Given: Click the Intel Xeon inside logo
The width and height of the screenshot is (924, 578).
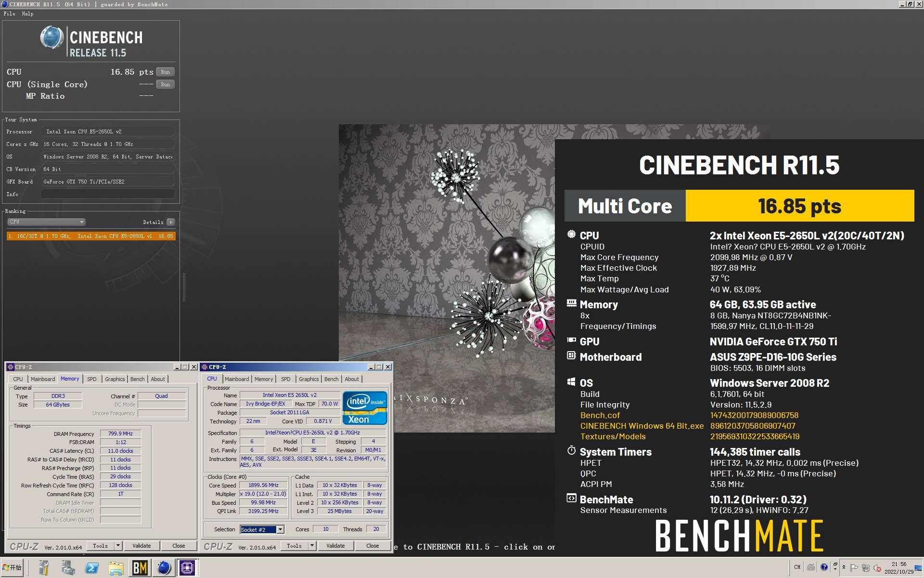Looking at the screenshot, I should point(365,408).
